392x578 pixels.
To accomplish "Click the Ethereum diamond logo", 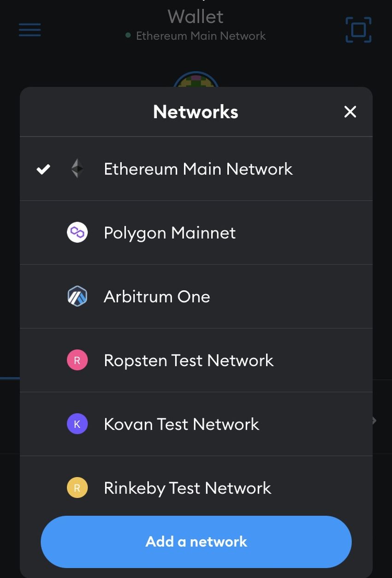I will coord(77,169).
